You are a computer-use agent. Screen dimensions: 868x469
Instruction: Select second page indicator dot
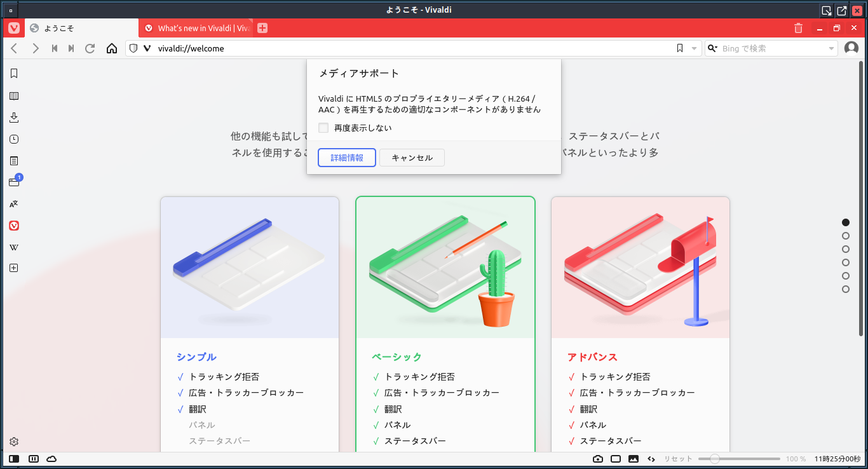[846, 236]
